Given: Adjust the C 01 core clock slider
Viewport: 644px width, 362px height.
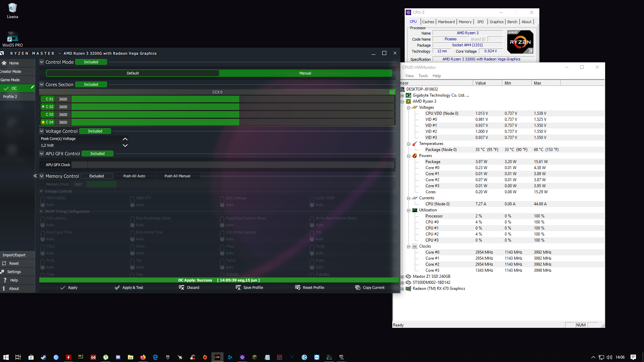Looking at the screenshot, I should [x=233, y=99].
